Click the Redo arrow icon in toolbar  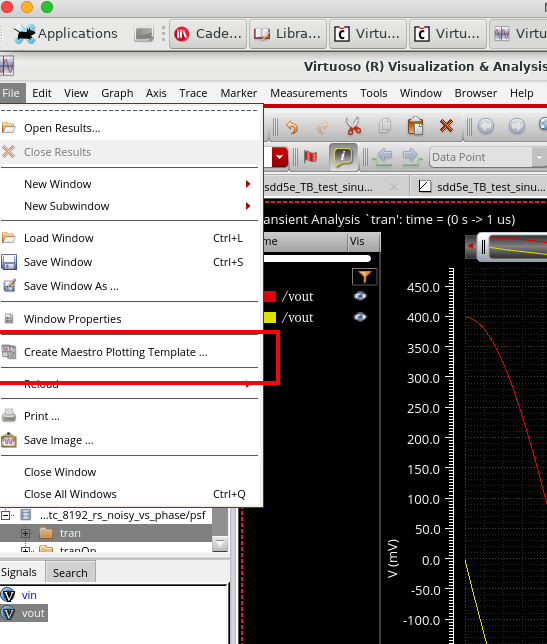(x=323, y=126)
